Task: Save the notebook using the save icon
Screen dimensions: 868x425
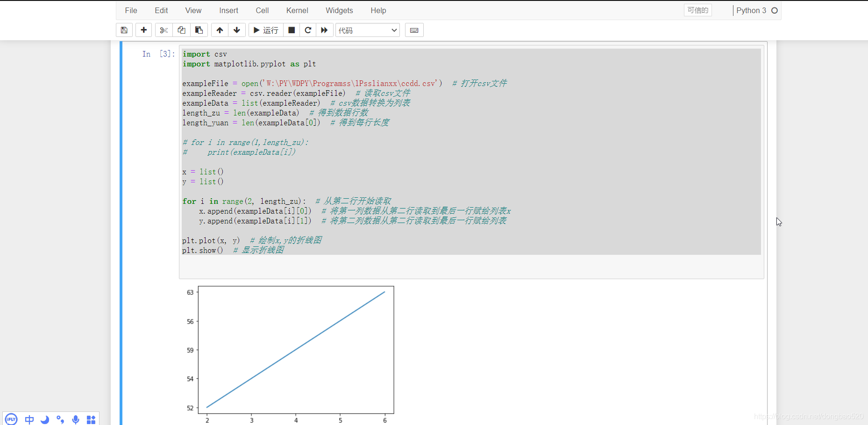Action: 124,30
